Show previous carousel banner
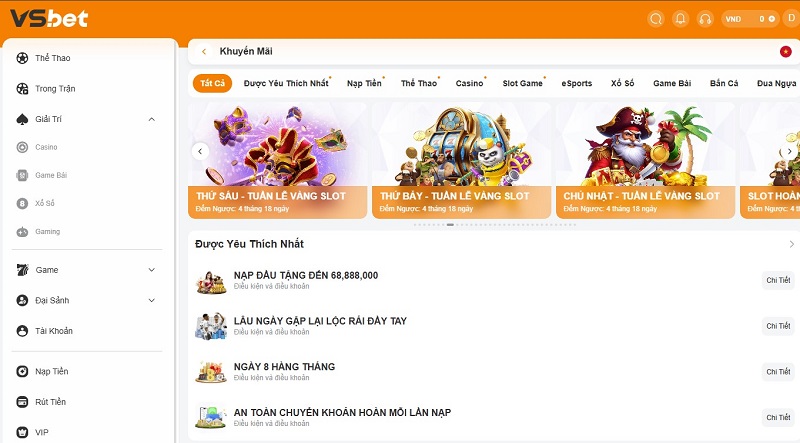The width and height of the screenshot is (800, 443). (201, 151)
